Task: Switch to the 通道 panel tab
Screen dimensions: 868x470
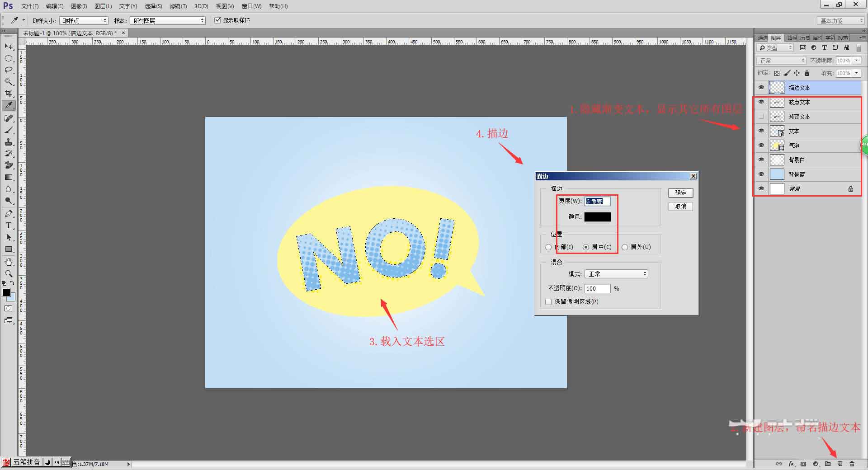Action: click(763, 38)
